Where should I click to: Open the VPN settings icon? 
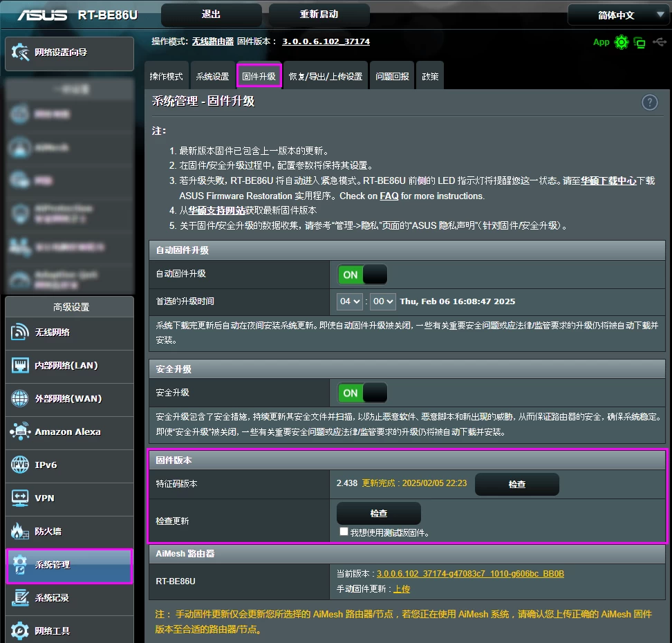click(x=20, y=499)
